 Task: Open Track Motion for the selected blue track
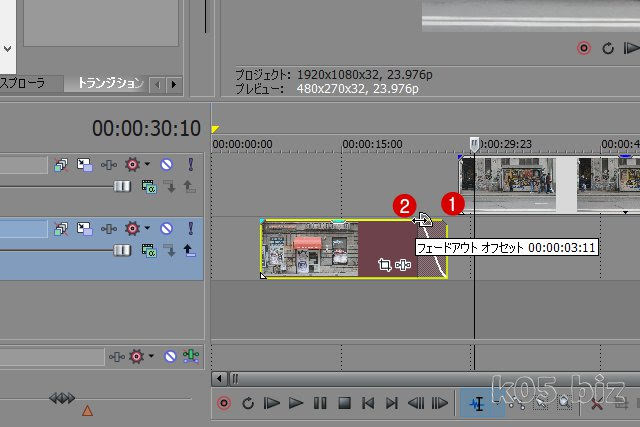[84, 228]
